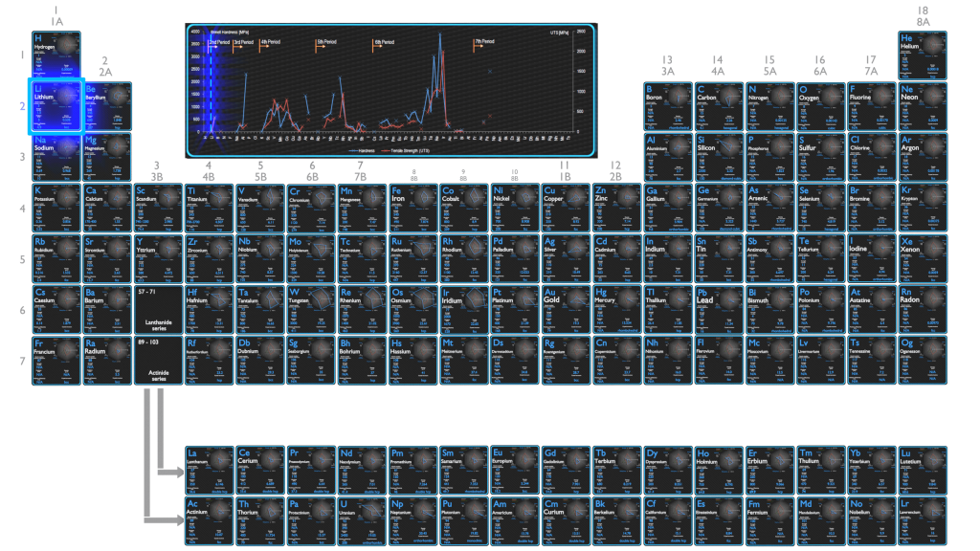
Task: Click the group 18 8A column header
Action: point(923,16)
